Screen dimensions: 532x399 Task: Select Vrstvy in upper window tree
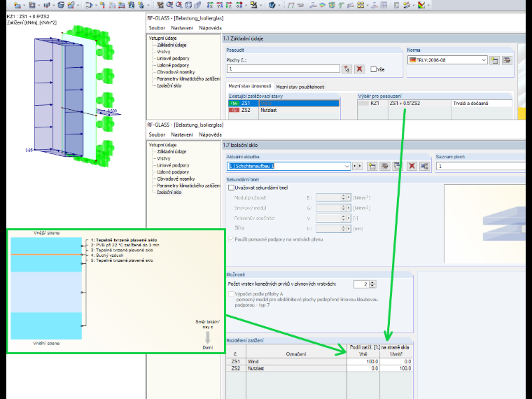point(164,52)
